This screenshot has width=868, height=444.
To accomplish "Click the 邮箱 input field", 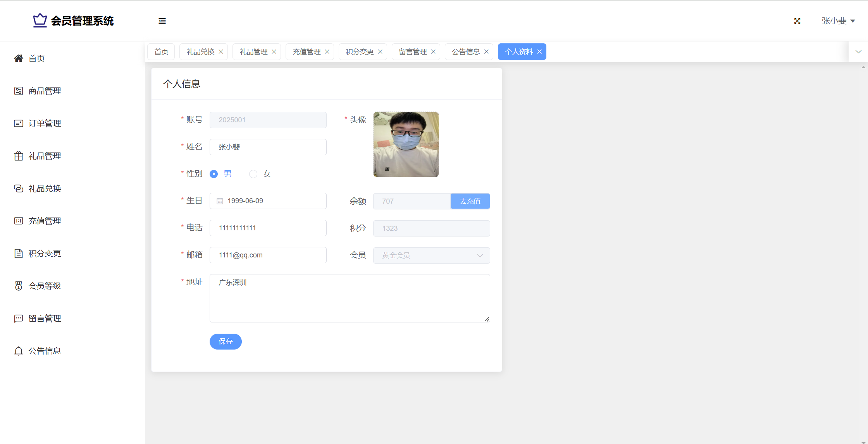I will click(x=268, y=255).
